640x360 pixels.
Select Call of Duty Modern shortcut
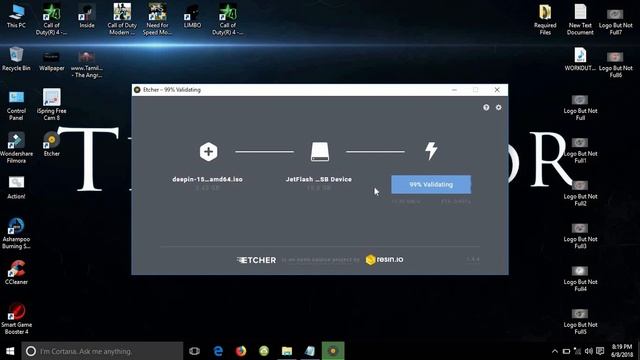point(122,19)
